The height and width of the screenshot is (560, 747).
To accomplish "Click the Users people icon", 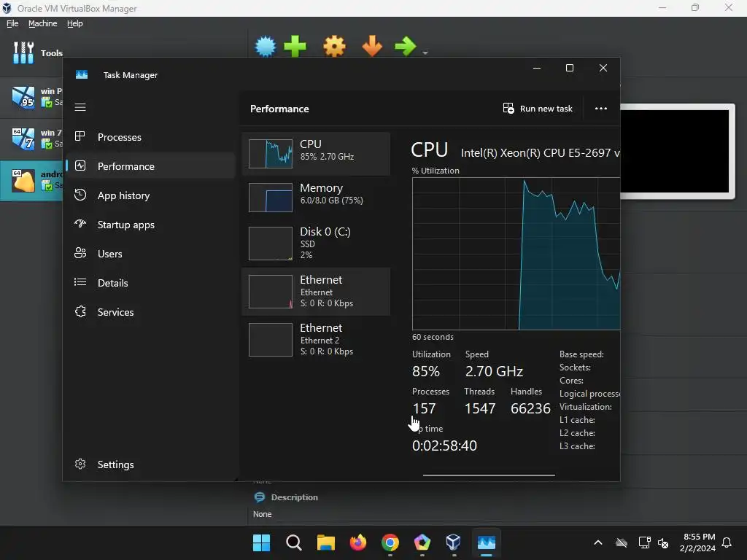I will pos(80,253).
